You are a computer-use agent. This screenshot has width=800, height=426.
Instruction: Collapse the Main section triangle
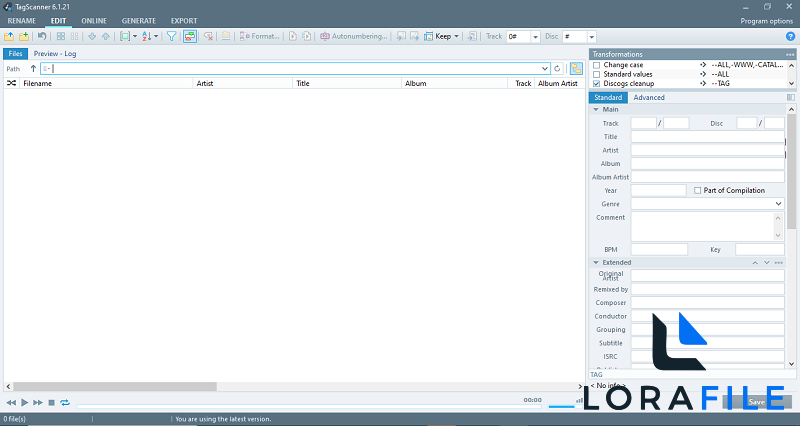point(595,109)
